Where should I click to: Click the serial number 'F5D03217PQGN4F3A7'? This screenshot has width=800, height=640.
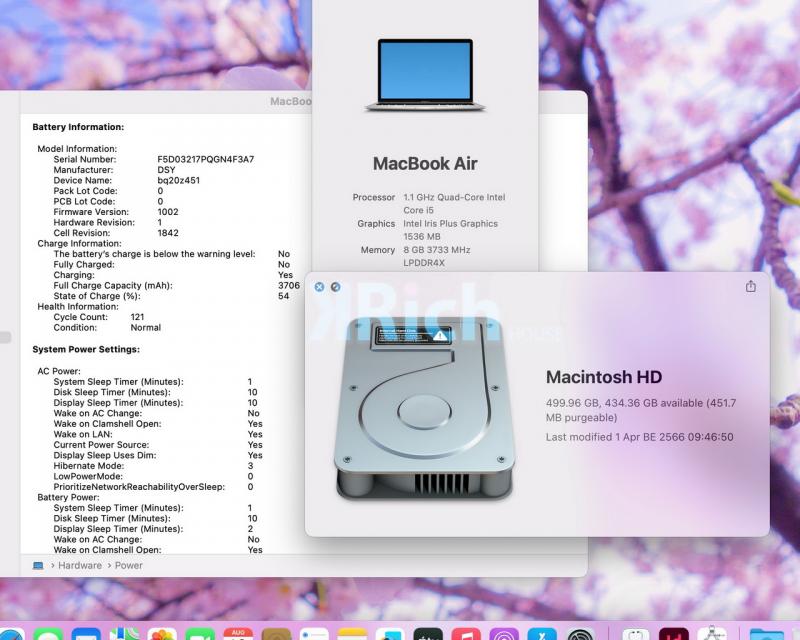pos(206,159)
